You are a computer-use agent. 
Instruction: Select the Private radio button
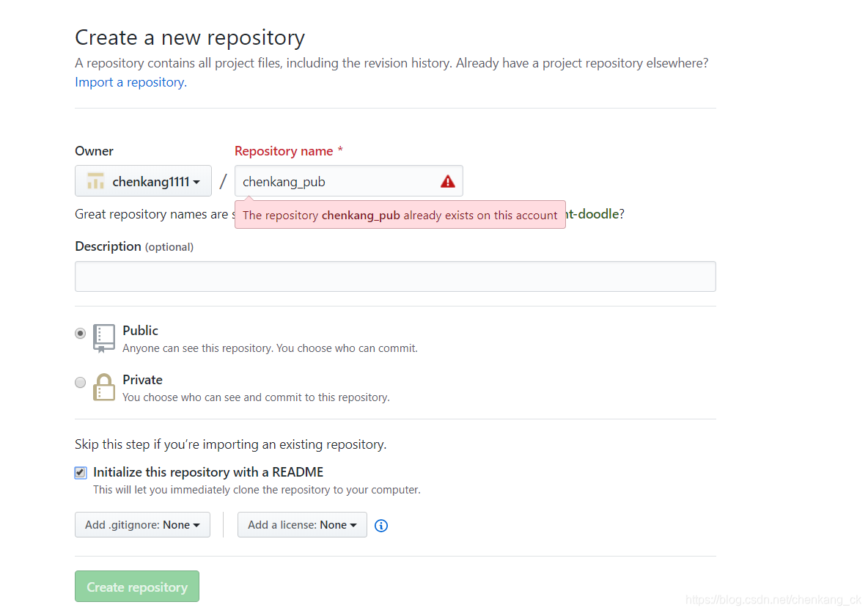point(80,382)
